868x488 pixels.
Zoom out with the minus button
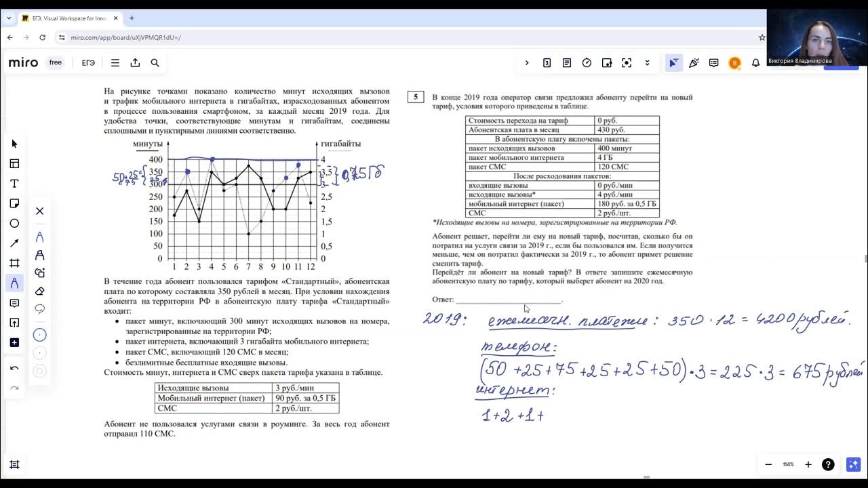point(768,464)
